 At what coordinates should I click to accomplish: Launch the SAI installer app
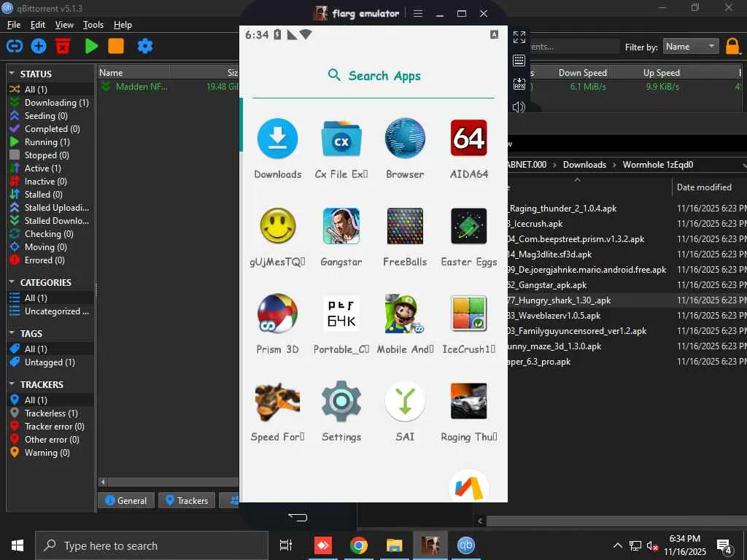(x=405, y=402)
